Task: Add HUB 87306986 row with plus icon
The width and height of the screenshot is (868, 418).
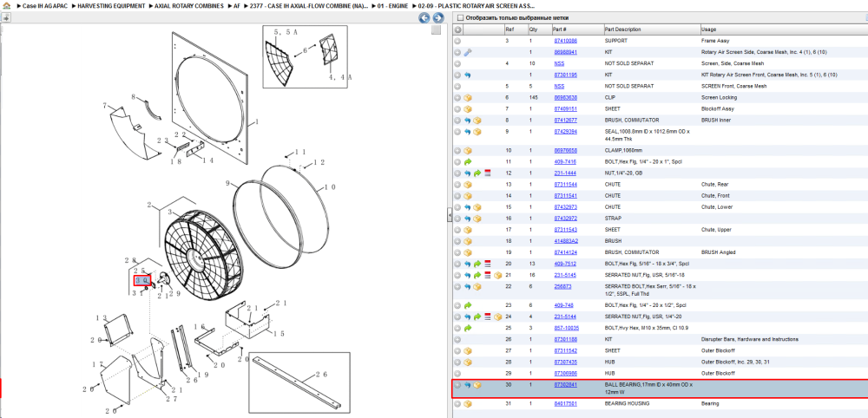Action: (457, 374)
